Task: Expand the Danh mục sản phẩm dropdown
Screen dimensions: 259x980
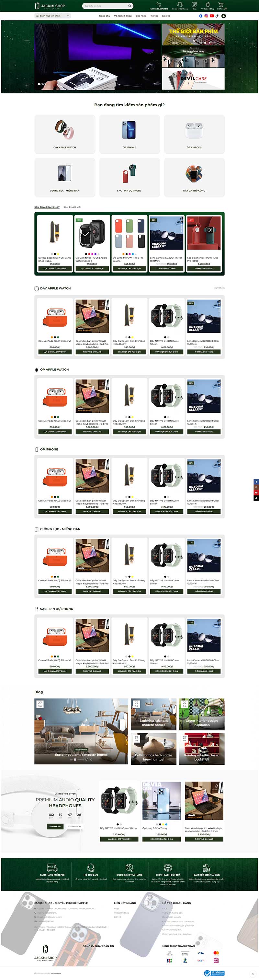Action: 52,16
